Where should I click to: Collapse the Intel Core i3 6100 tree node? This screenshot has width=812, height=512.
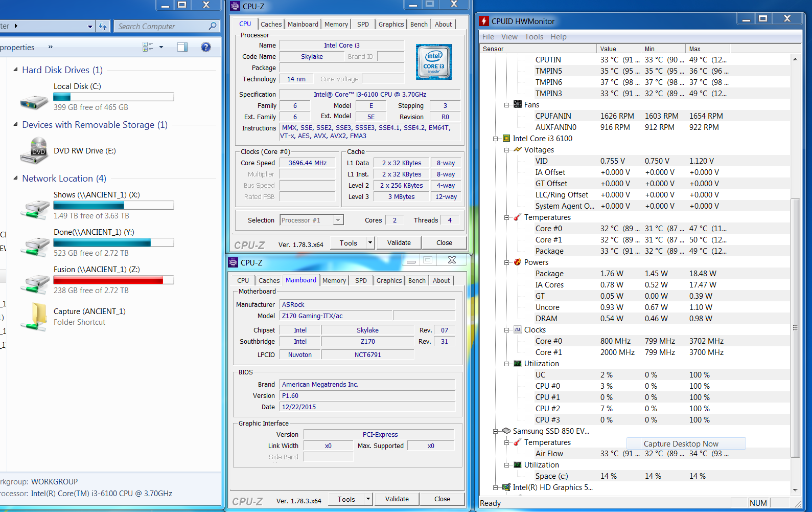496,139
